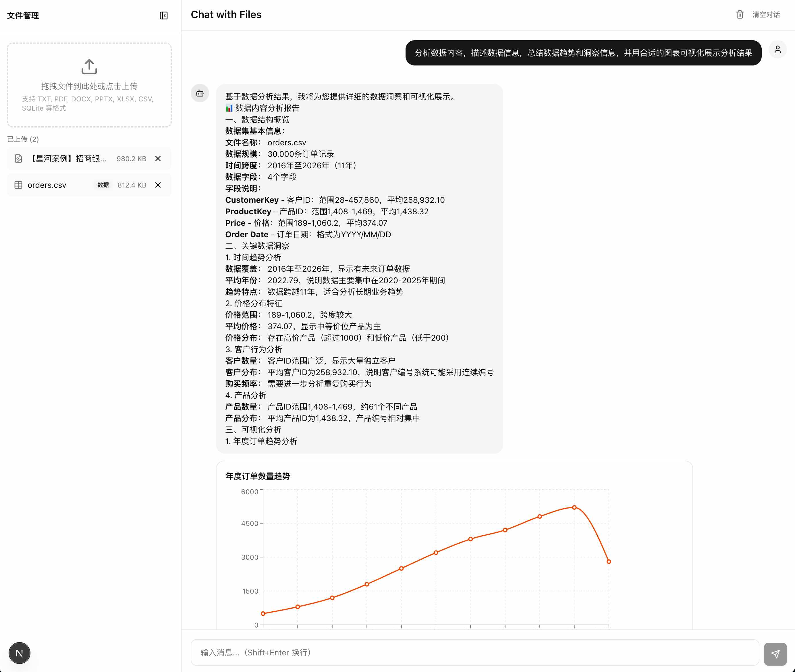Click the orders.csv table icon

tap(18, 185)
